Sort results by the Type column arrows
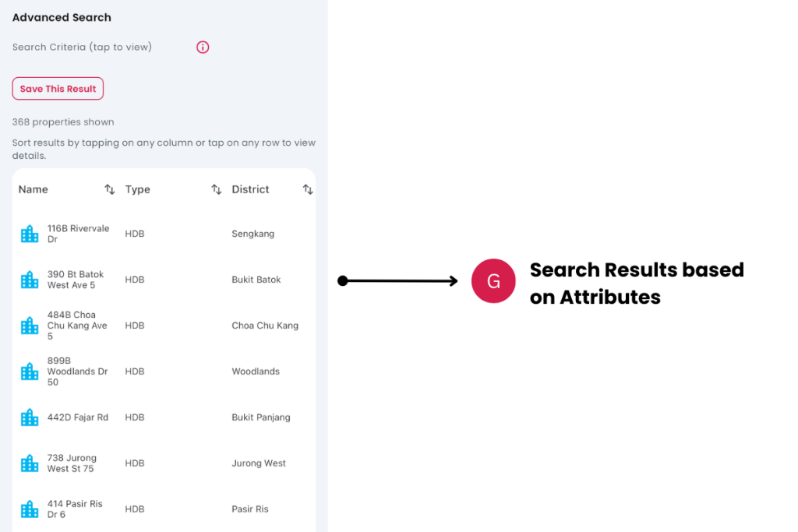 click(217, 190)
